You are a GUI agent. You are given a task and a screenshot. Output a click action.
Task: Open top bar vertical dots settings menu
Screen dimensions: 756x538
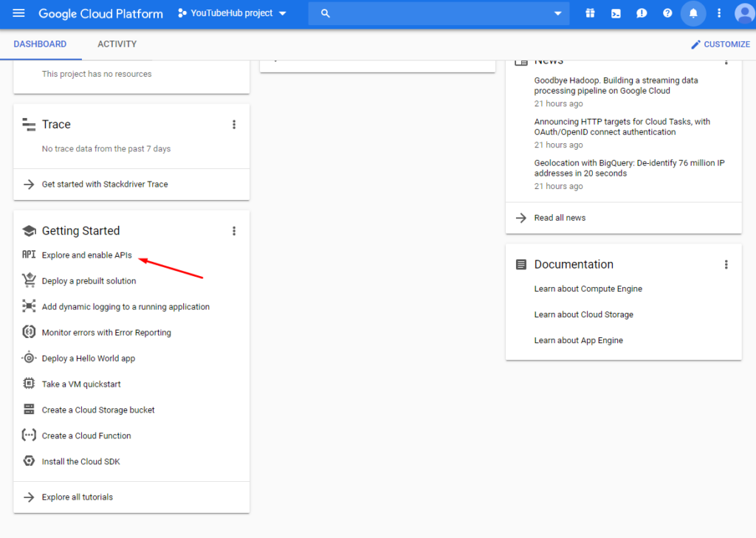pyautogui.click(x=719, y=13)
